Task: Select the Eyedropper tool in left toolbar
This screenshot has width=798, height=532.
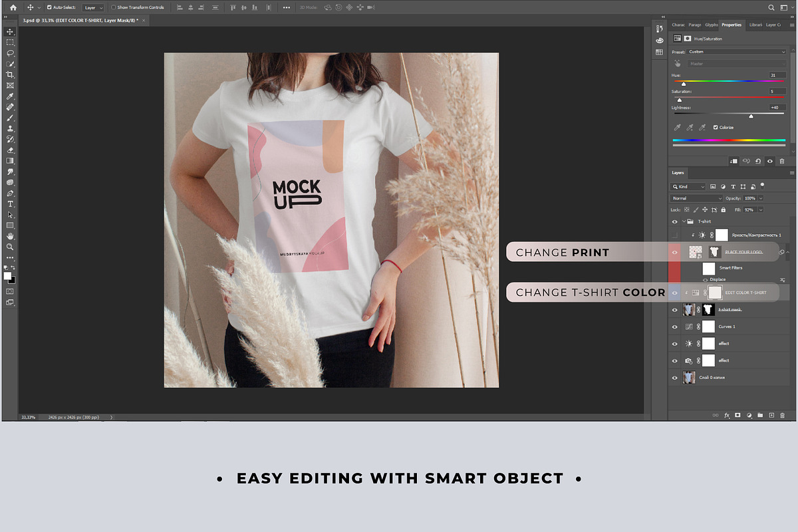Action: tap(10, 96)
